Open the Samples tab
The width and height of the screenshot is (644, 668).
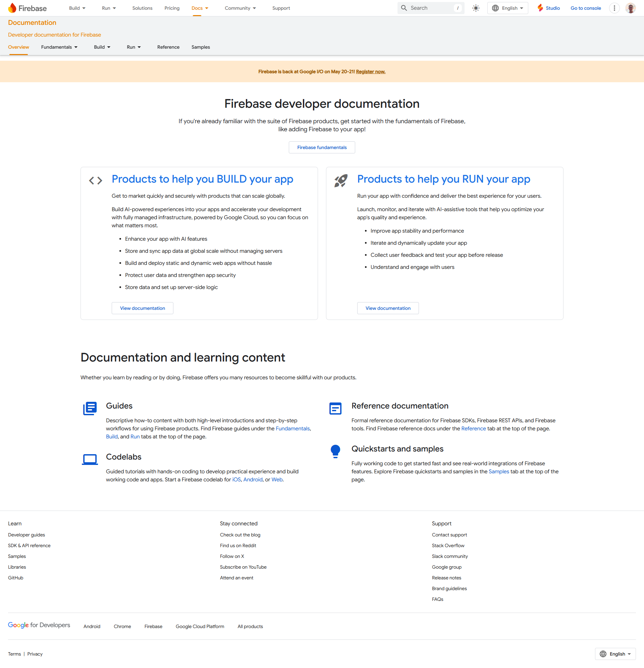point(201,47)
